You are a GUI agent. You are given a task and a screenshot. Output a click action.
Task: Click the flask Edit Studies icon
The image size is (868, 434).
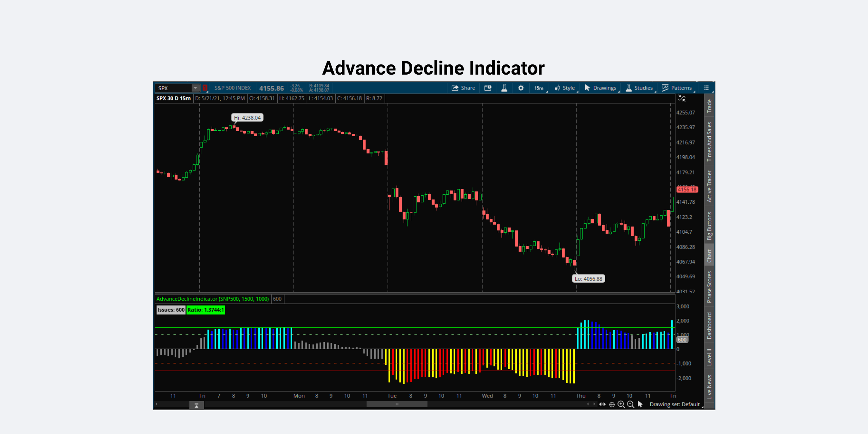(504, 88)
